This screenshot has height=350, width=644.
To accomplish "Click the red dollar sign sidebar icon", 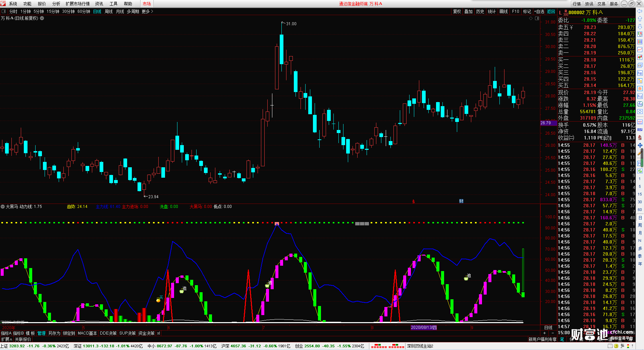I will pyautogui.click(x=640, y=137).
